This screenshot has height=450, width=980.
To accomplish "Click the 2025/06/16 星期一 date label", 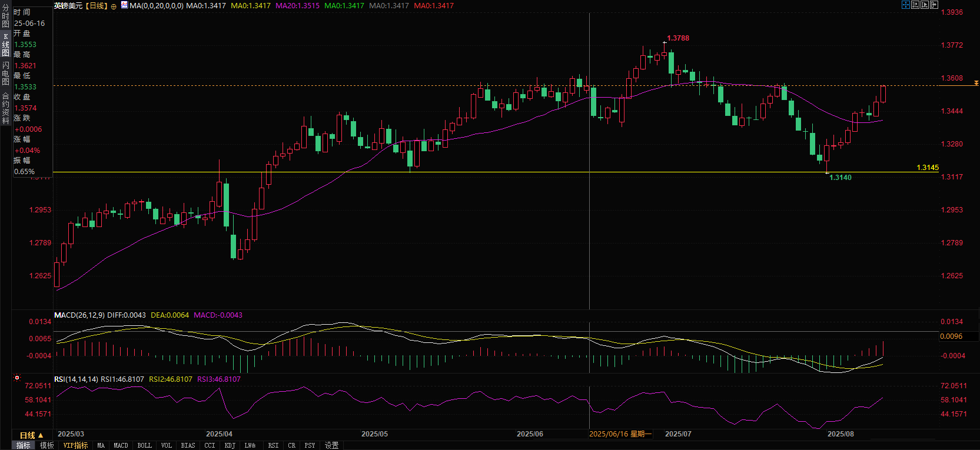I will (620, 434).
